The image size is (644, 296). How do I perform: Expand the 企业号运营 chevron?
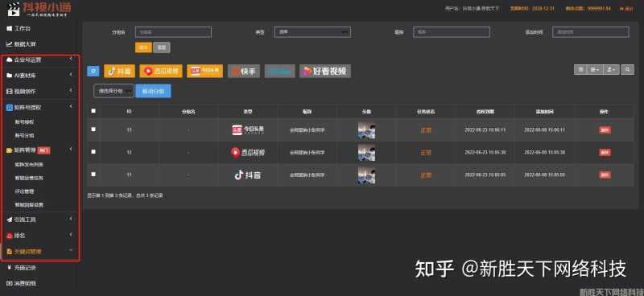click(x=71, y=60)
